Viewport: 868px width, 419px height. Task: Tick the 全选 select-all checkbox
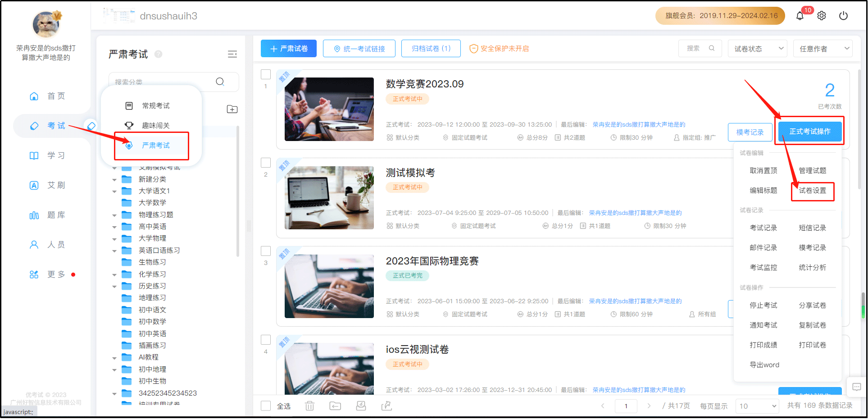(x=266, y=406)
